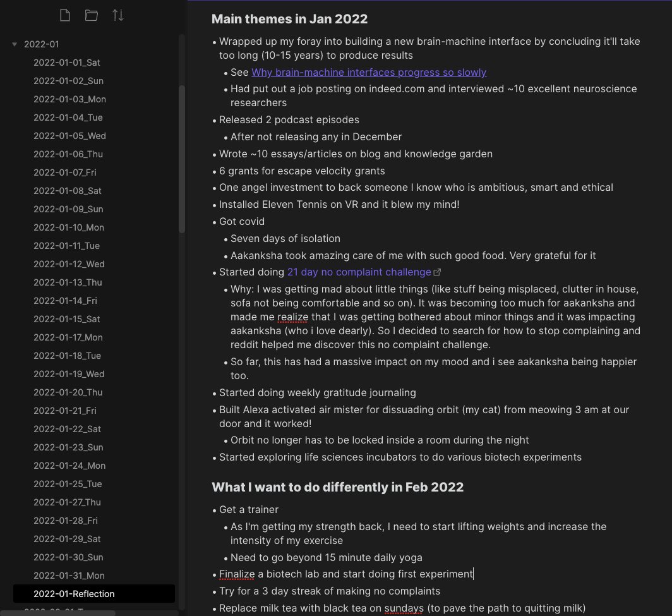This screenshot has width=672, height=616.
Task: Click 'Started doing weekly gratitude journaling' line
Action: coord(317,393)
